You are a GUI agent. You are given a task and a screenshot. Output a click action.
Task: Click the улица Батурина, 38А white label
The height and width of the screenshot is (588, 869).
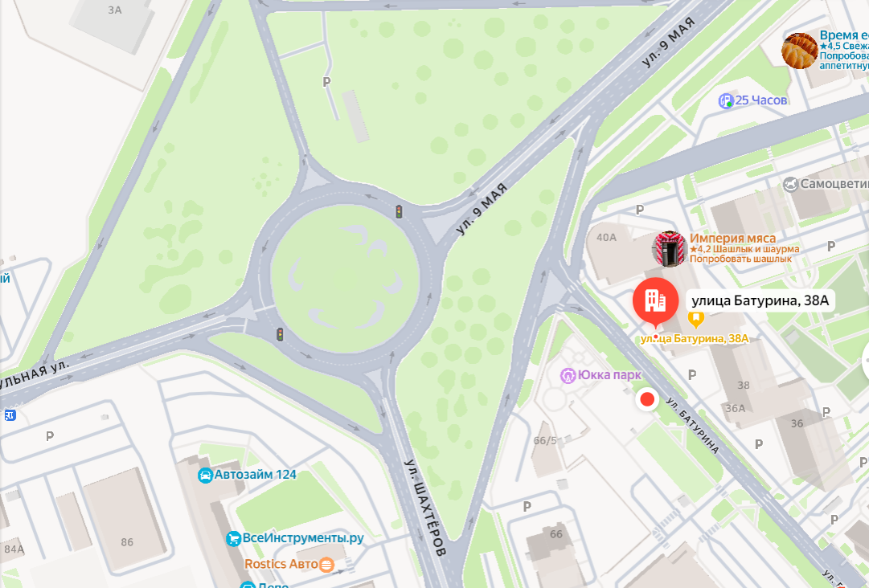(x=760, y=300)
